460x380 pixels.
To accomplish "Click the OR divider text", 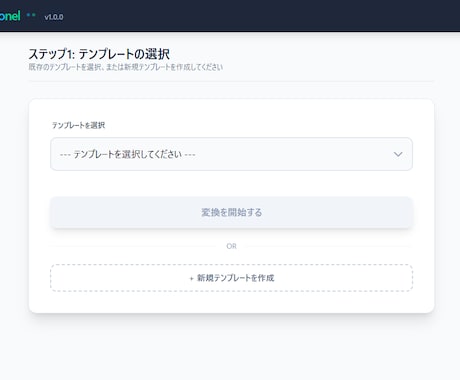I will click(x=231, y=246).
